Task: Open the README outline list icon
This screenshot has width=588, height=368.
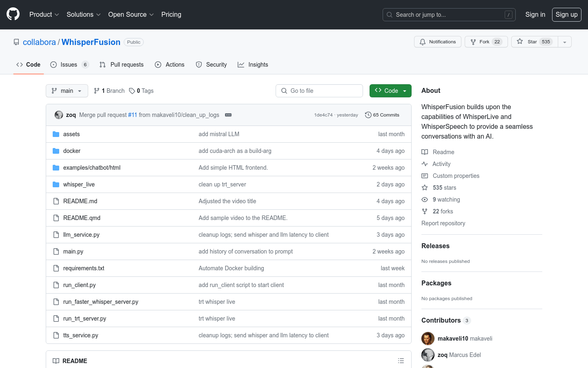Action: point(401,361)
